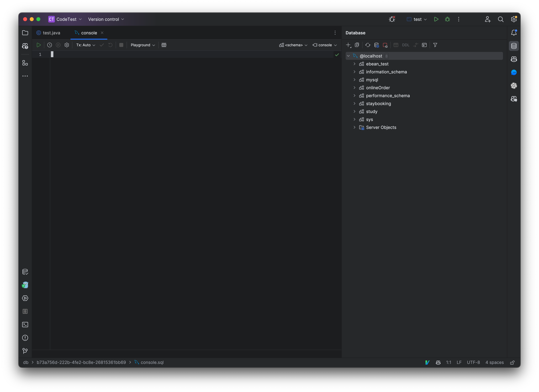Open the Git tool window from the sidebar

coord(25,351)
